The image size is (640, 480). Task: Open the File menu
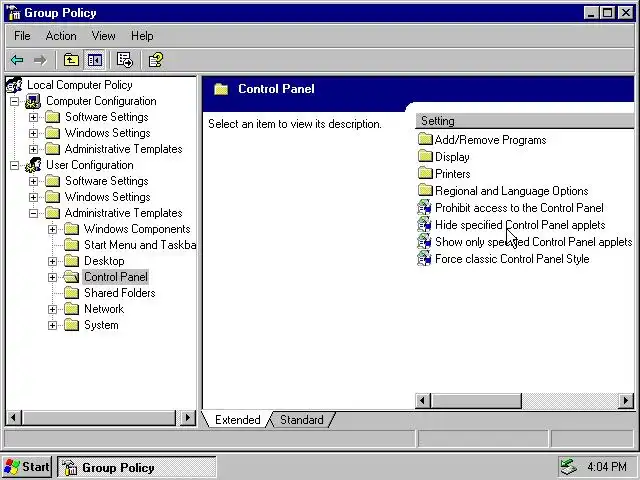point(22,36)
